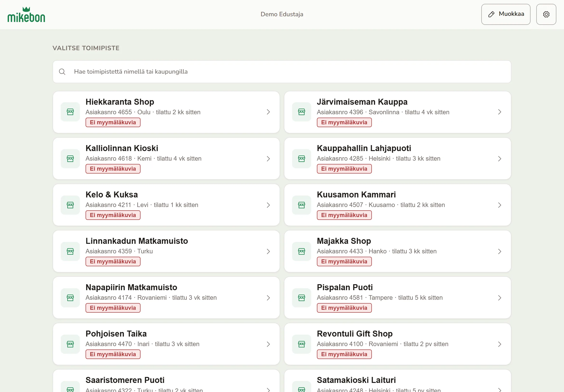Click 'Asiakasnro 4359 · Turku' details line
This screenshot has width=564, height=392.
click(119, 251)
